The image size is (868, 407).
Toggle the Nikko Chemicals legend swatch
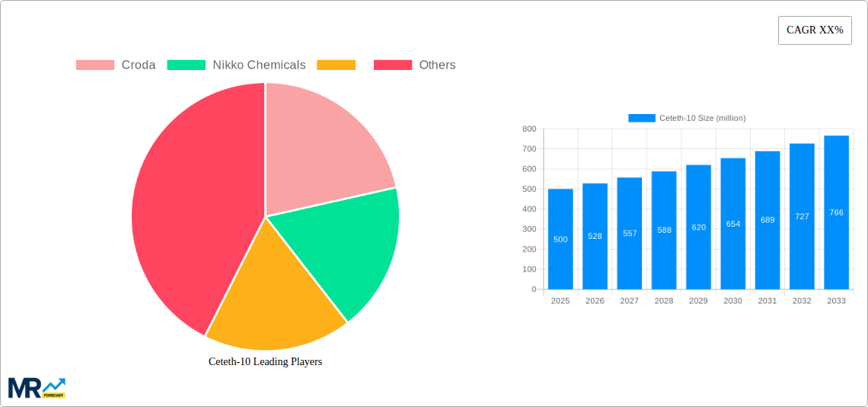186,65
